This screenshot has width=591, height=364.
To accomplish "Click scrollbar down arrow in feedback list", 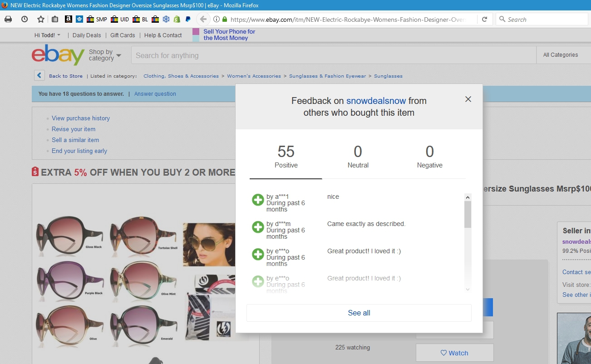I will (x=468, y=289).
